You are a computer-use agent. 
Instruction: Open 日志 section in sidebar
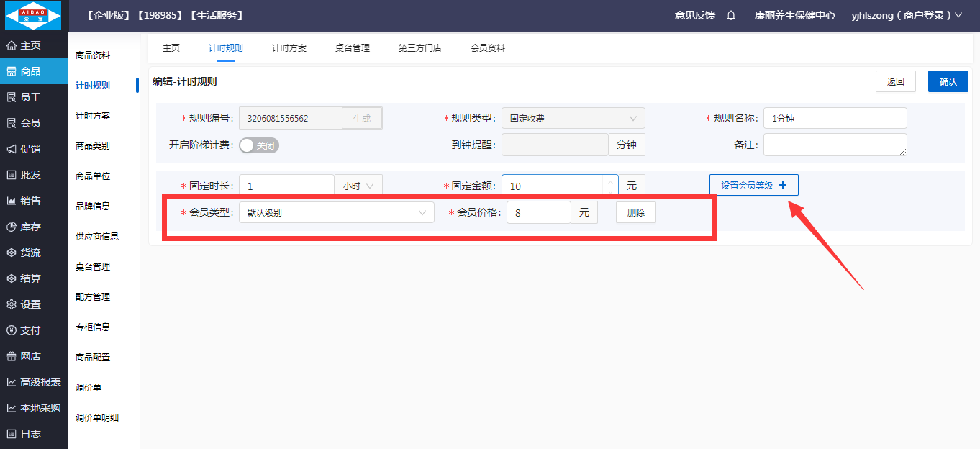pos(34,434)
